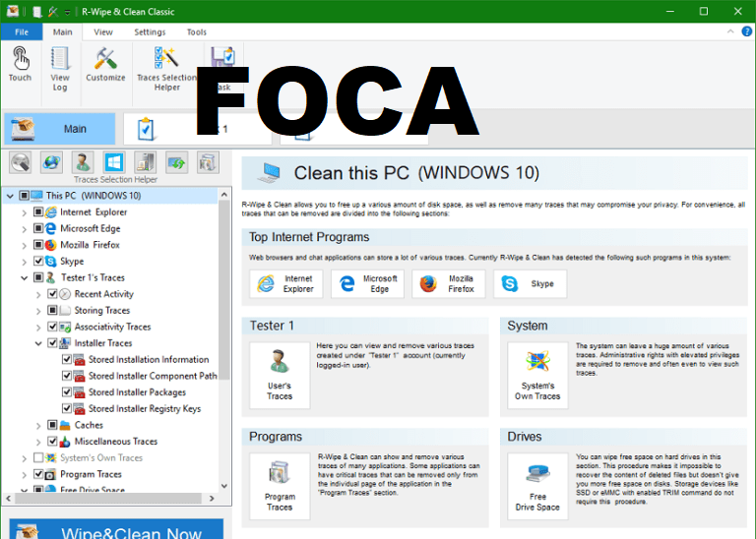Switch to the Settings ribbon tab
The height and width of the screenshot is (539, 756).
tap(150, 31)
